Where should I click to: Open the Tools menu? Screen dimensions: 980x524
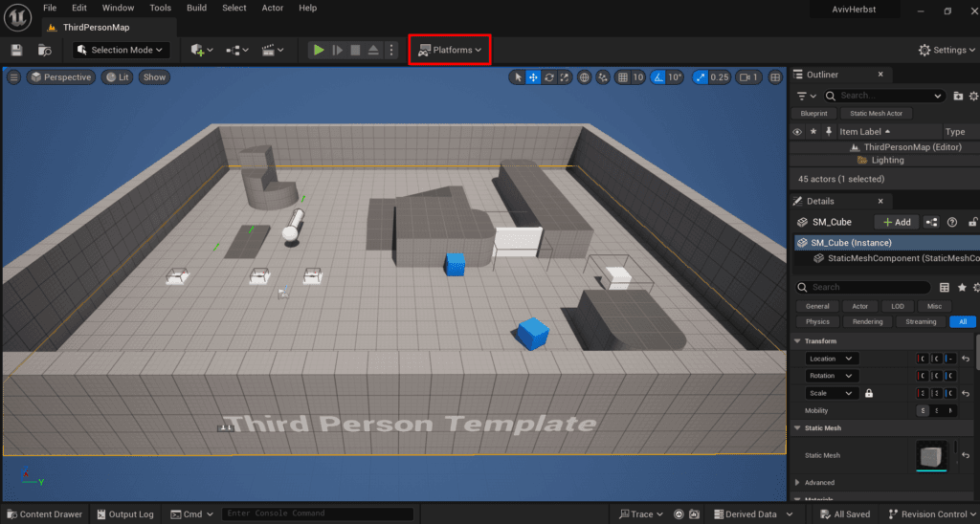point(161,8)
